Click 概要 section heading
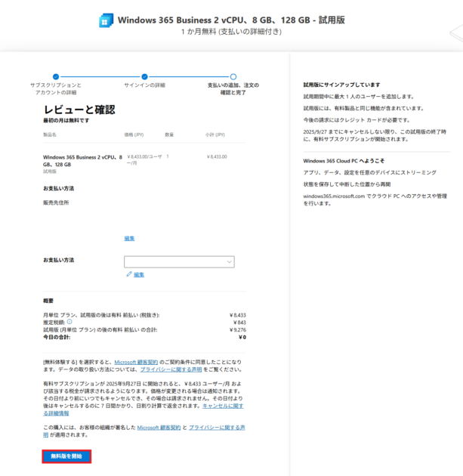Viewport: 463px width, 476px height. [x=48, y=301]
